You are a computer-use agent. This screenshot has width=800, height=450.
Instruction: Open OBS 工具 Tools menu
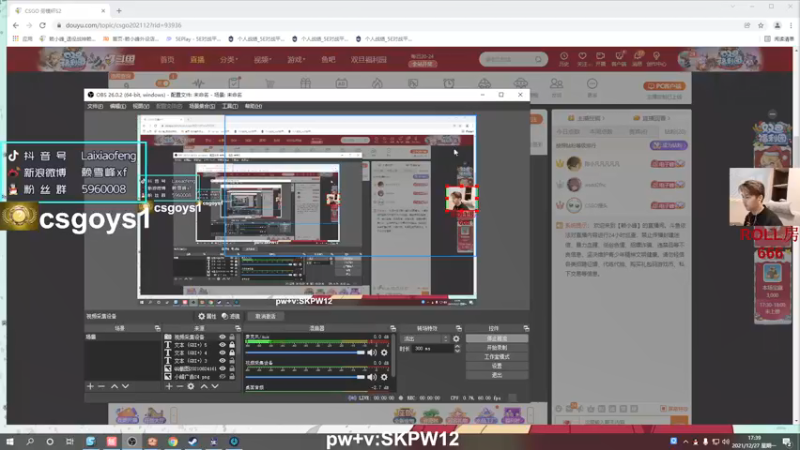click(x=230, y=106)
